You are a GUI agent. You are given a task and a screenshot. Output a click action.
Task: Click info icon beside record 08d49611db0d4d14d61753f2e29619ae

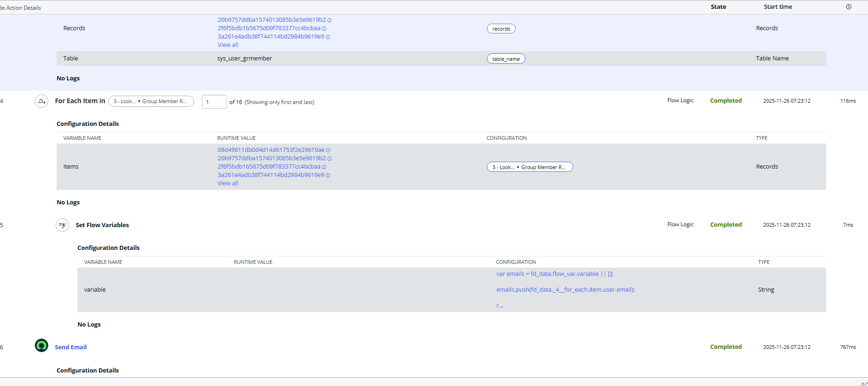tap(328, 150)
